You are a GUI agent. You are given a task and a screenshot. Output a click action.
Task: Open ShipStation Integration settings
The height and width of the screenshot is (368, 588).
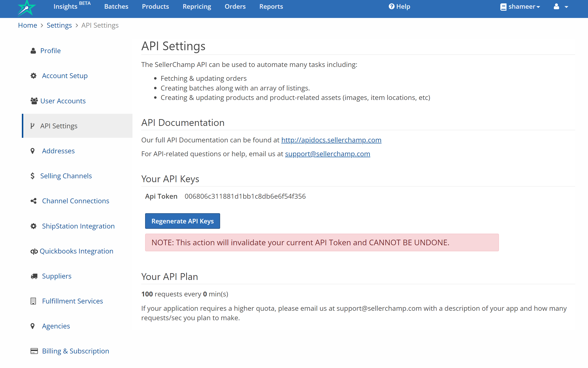coord(78,226)
